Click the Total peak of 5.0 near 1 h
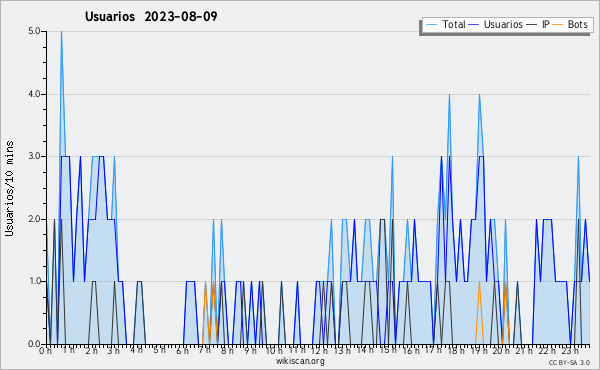600x370 pixels. [61, 32]
